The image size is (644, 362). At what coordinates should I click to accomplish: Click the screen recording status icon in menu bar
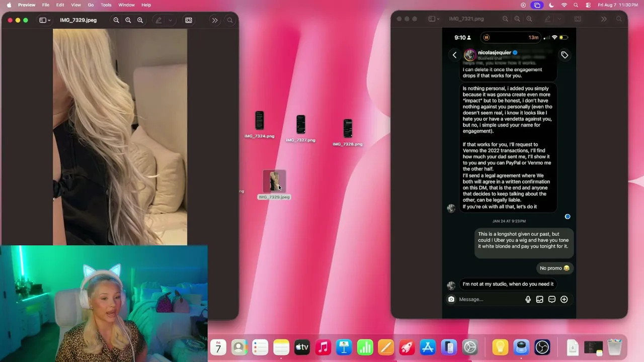tap(523, 5)
